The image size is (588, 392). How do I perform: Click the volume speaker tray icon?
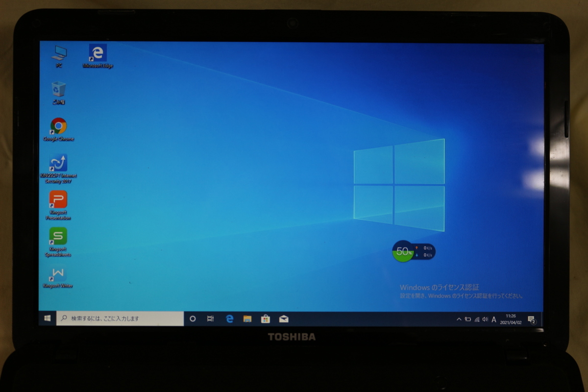click(x=485, y=319)
